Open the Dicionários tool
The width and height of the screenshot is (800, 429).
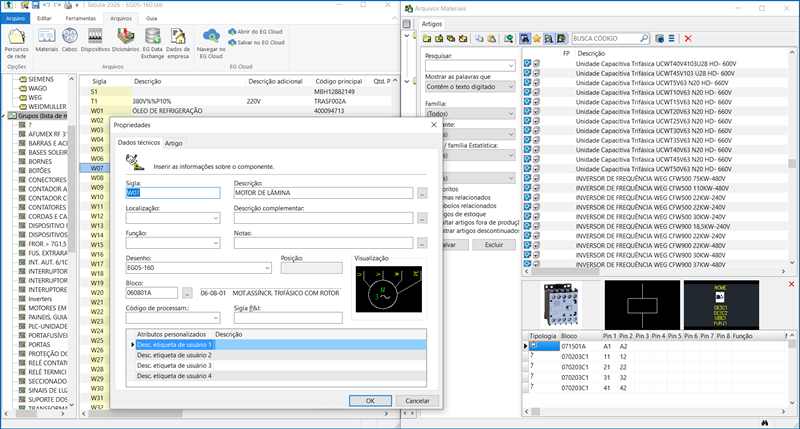pyautogui.click(x=125, y=38)
